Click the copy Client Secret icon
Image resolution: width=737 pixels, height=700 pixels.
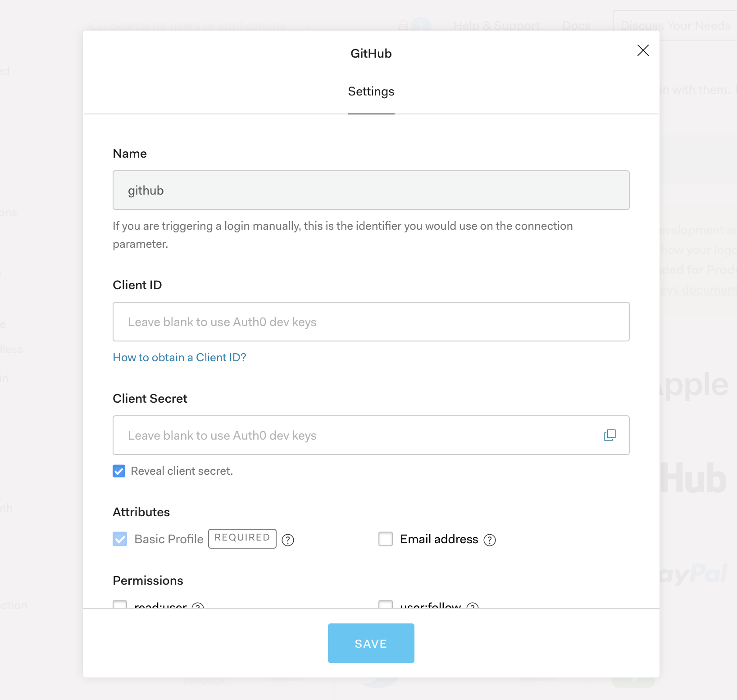(x=609, y=435)
